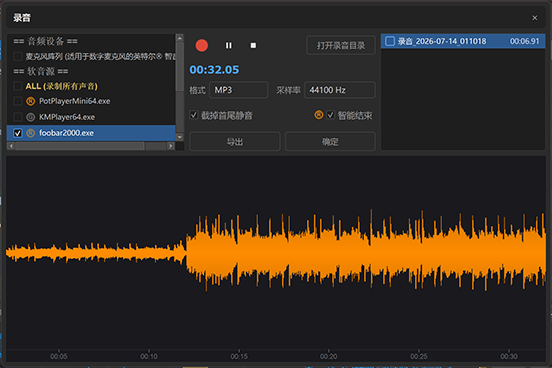Pause the current recording
Image resolution: width=552 pixels, height=368 pixels.
tap(228, 45)
